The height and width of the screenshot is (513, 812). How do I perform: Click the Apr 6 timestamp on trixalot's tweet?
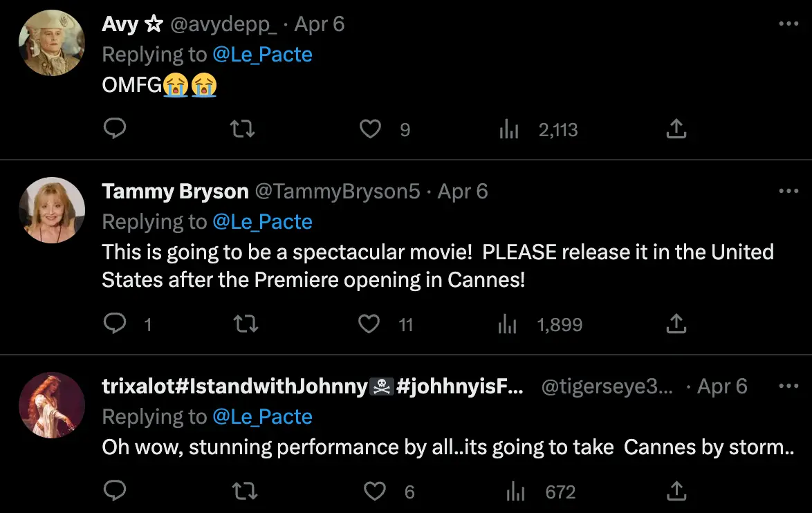[721, 386]
